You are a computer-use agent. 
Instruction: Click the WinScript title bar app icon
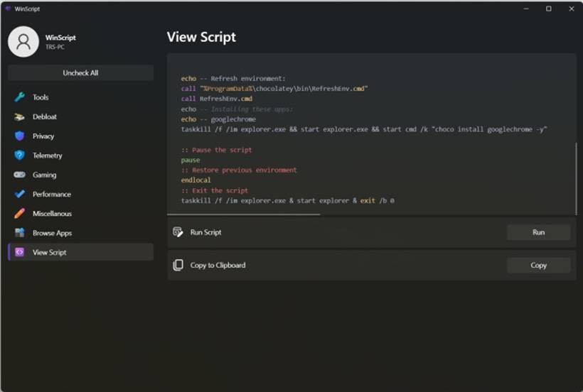coord(8,9)
